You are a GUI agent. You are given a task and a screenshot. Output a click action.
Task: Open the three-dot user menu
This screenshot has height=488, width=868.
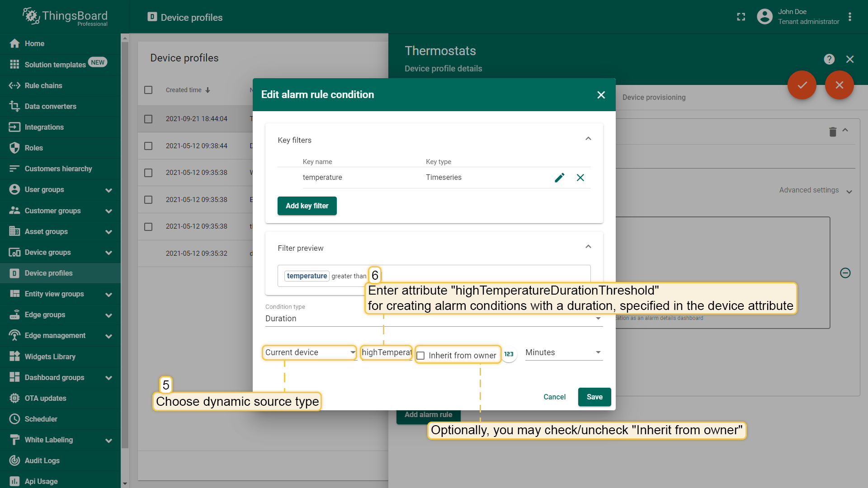tap(850, 17)
